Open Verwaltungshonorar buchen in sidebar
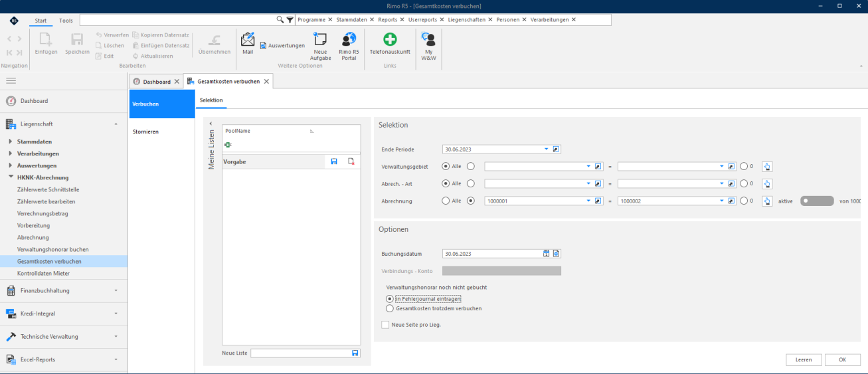Viewport: 868px width, 374px height. [x=53, y=249]
